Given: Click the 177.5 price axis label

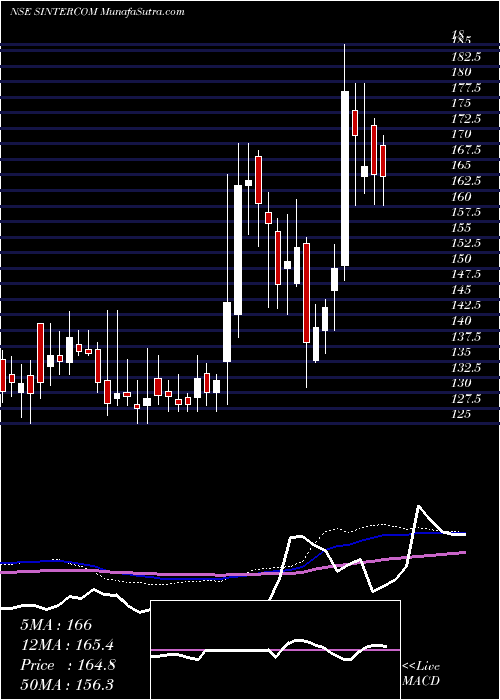Looking at the screenshot, I should (467, 88).
